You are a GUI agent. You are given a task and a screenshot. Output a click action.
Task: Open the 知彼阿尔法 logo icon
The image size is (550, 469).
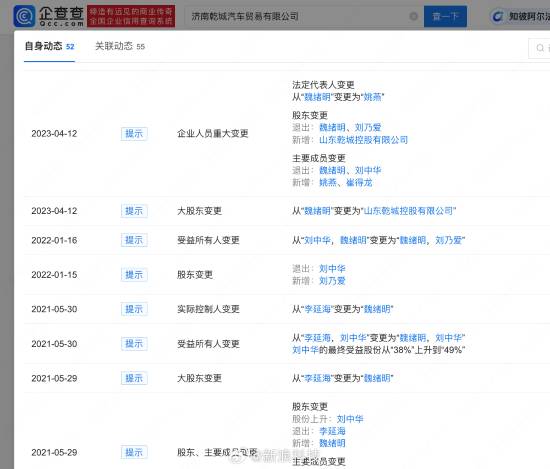[497, 16]
